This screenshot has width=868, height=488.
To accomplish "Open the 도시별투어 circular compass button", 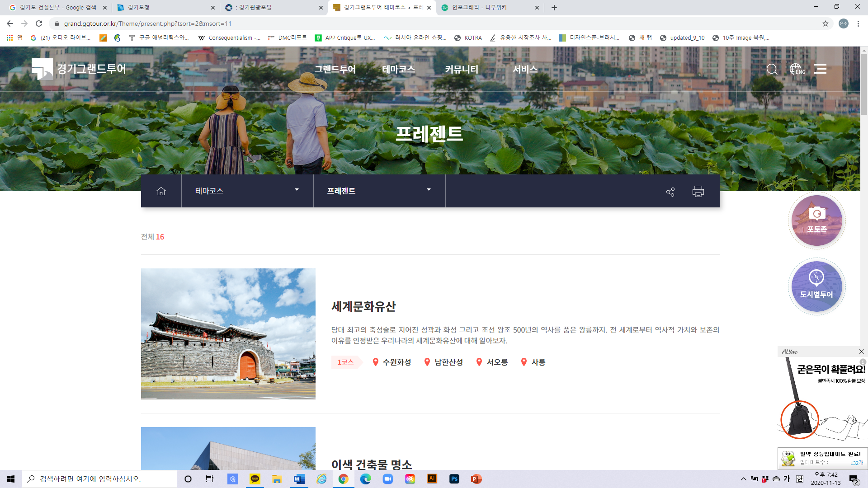I will (x=816, y=286).
